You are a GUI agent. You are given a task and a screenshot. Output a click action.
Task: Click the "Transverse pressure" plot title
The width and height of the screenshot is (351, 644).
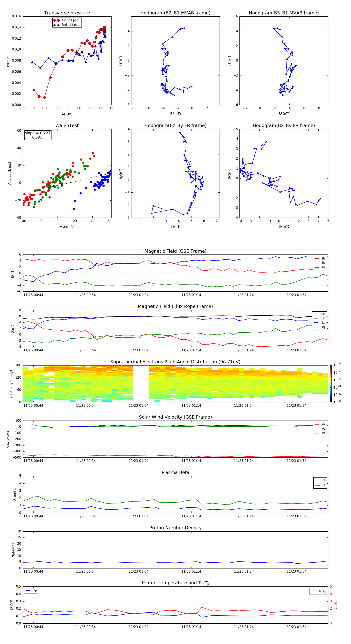click(x=67, y=13)
